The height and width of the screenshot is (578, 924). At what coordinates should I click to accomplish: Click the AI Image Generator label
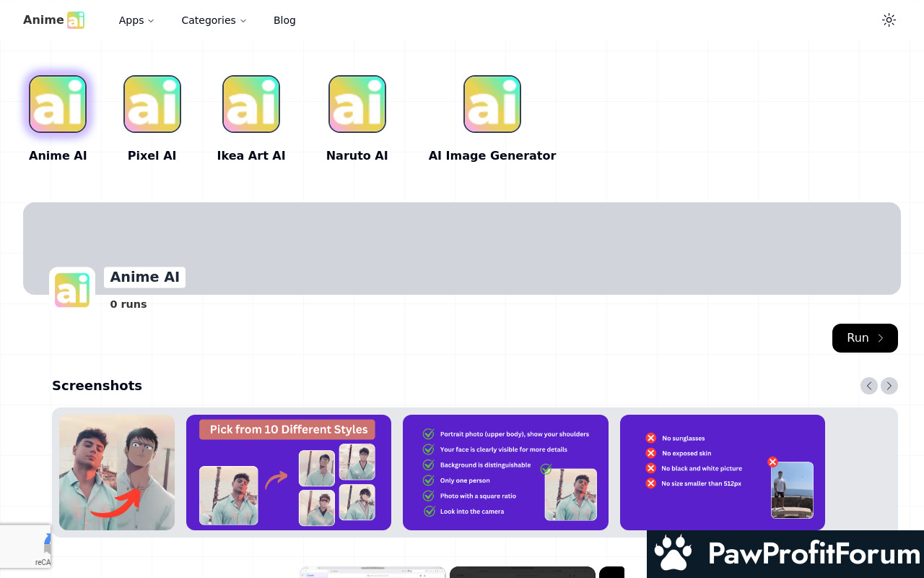point(492,155)
